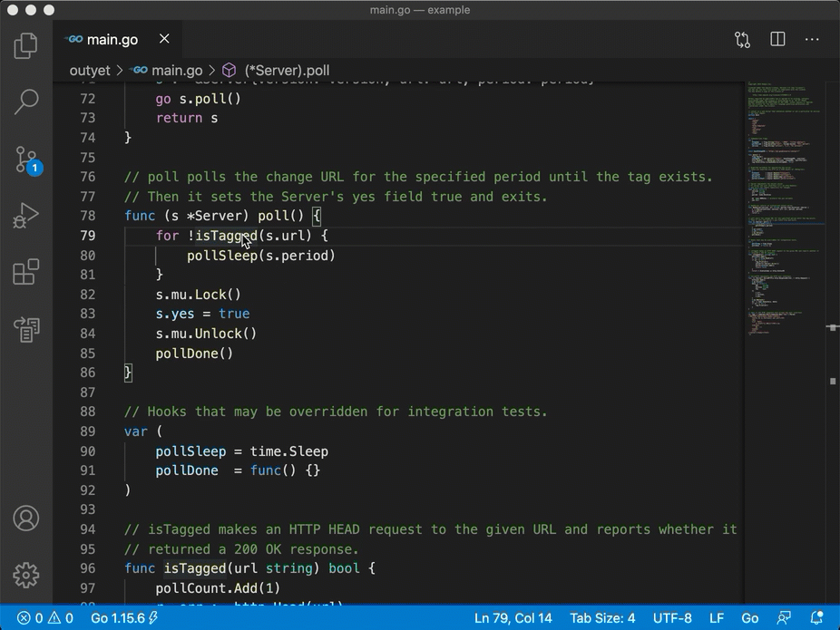
Task: Click Go 1.15.6 version in status bar
Action: pos(123,618)
